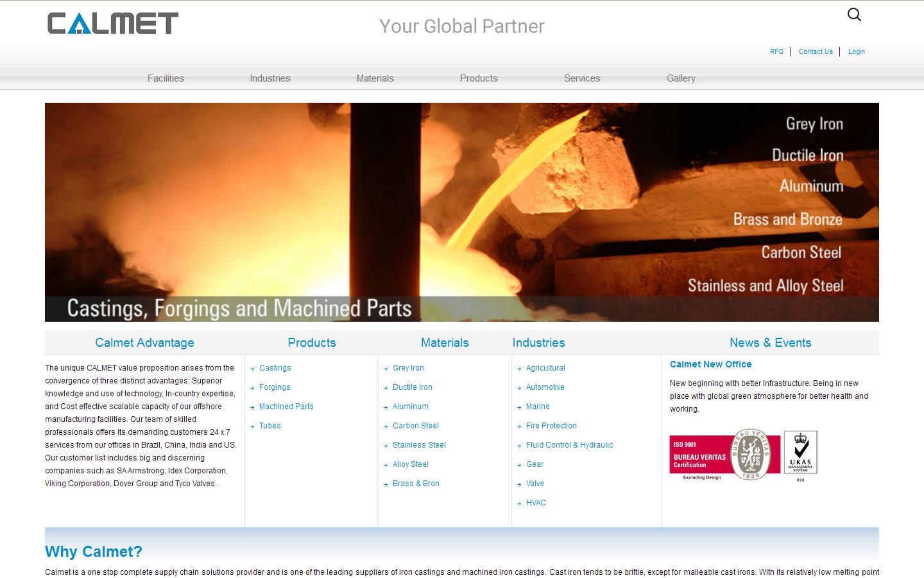Click the Calmet New Office headline
The image size is (924, 578).
(x=710, y=364)
